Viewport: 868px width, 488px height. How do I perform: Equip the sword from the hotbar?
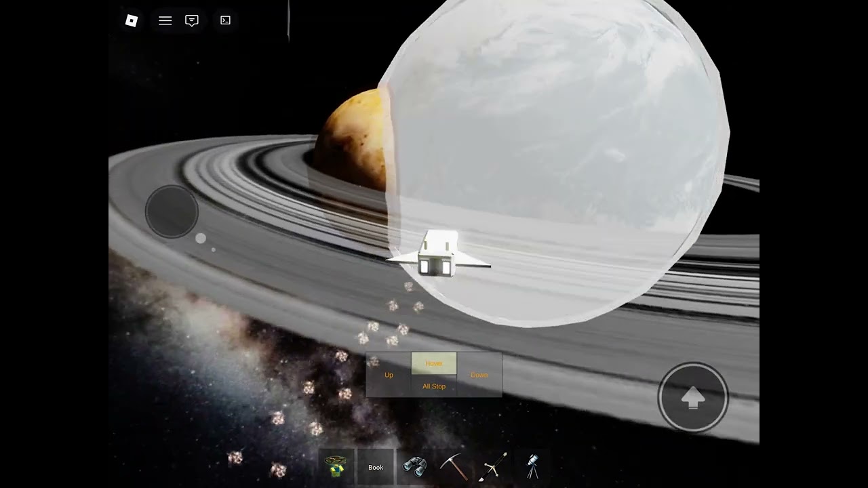pos(493,466)
